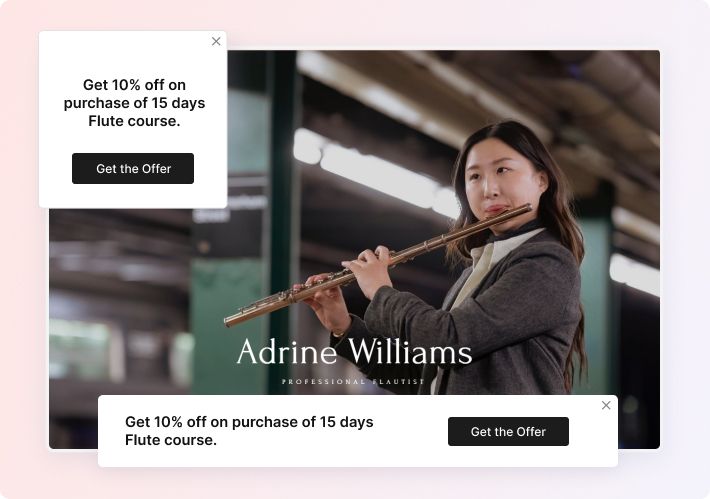
Task: Click Get the Offer in the bottom banner
Action: (x=508, y=432)
